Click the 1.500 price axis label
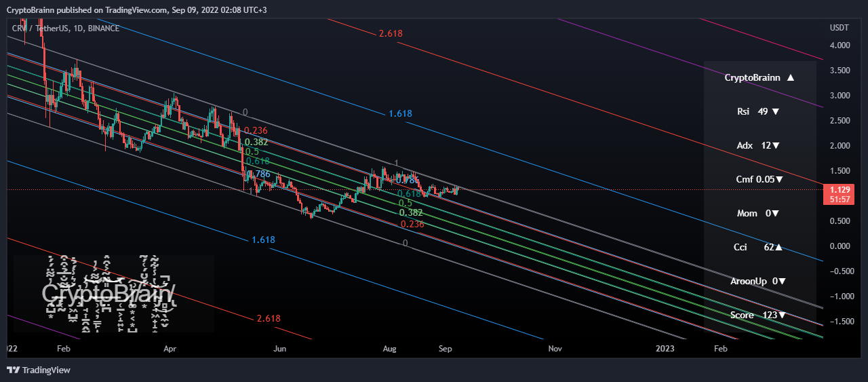The image size is (868, 382). tap(840, 171)
